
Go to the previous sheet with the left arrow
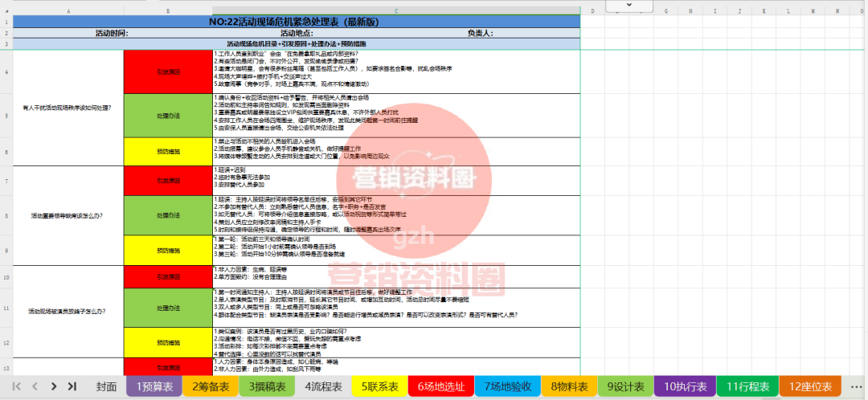(x=35, y=386)
